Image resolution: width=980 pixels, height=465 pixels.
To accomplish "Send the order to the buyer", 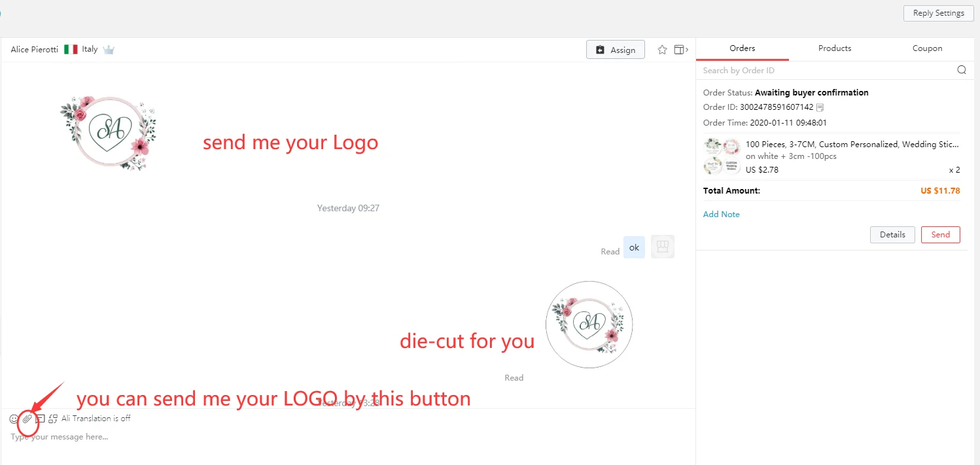I will (x=940, y=235).
